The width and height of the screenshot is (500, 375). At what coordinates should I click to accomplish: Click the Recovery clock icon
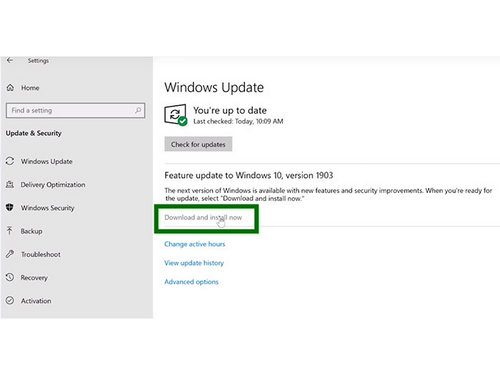pos(10,277)
